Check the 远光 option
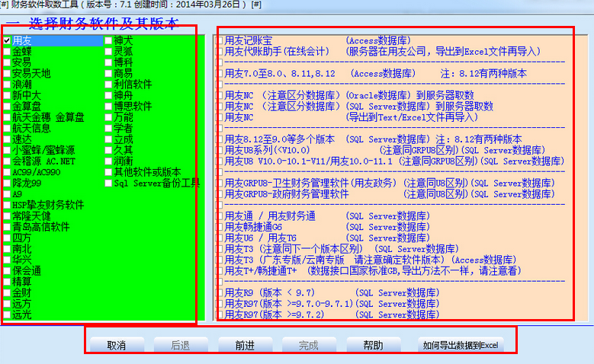Image resolution: width=594 pixels, height=364 pixels. pyautogui.click(x=7, y=315)
